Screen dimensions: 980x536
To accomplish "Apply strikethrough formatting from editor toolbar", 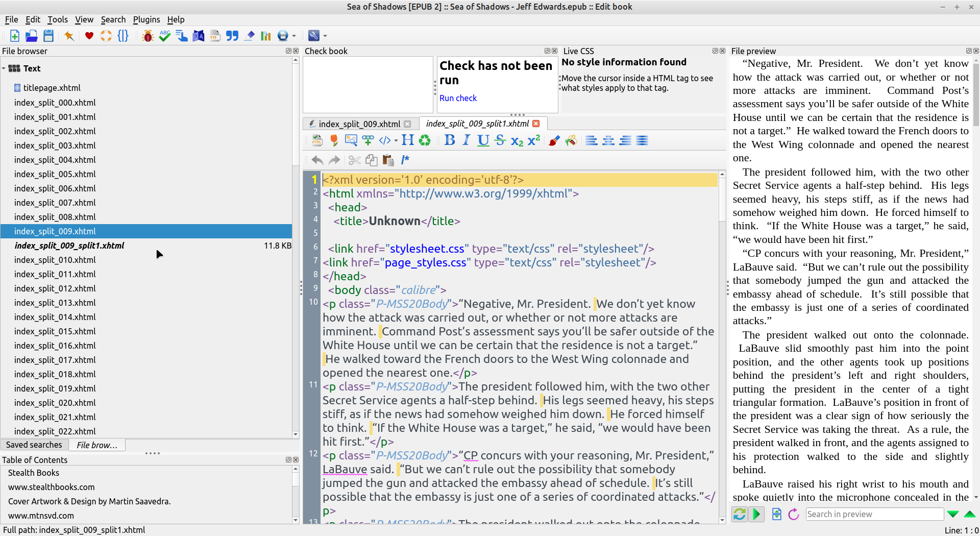I will click(500, 140).
